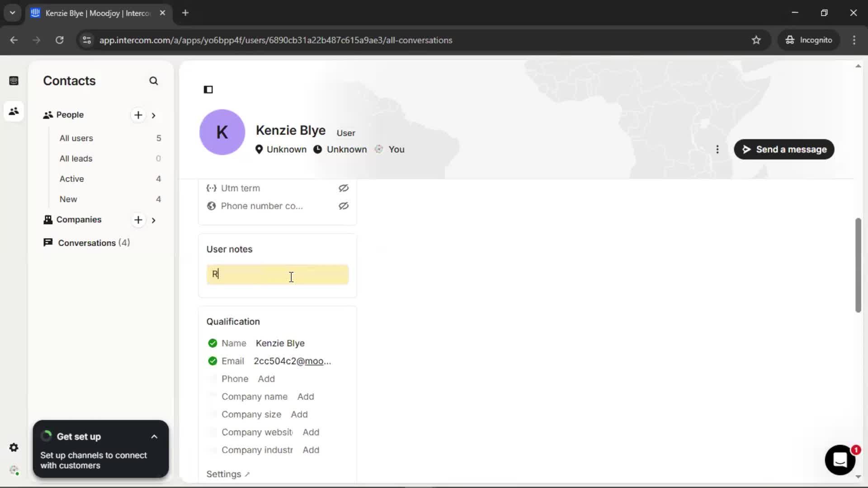868x488 pixels.
Task: Open the browser three-dot menu
Action: click(x=854, y=40)
